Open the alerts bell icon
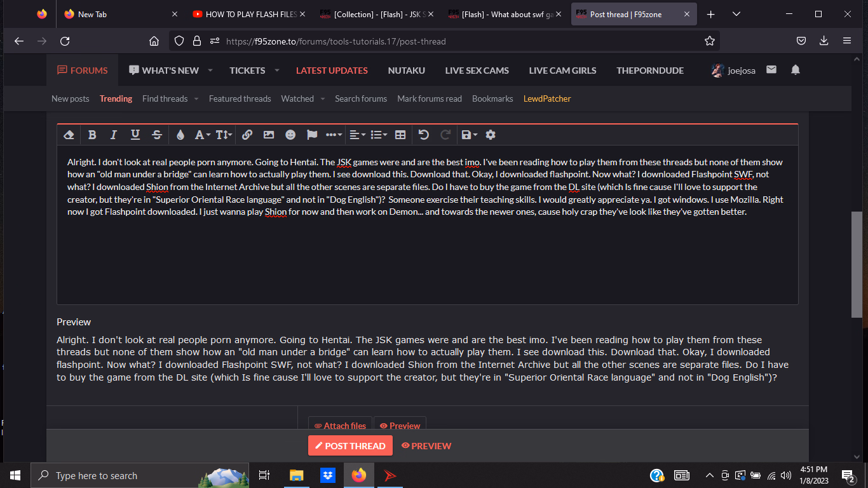868x488 pixels. pos(796,70)
